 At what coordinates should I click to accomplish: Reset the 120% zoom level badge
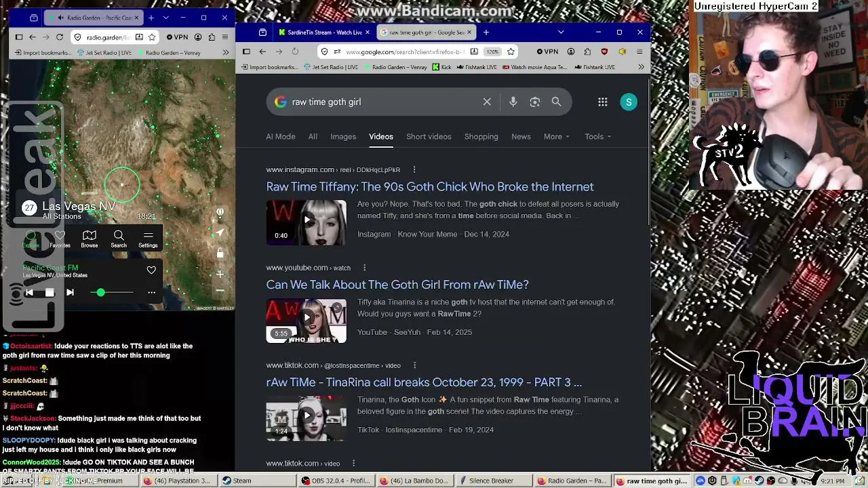point(492,52)
